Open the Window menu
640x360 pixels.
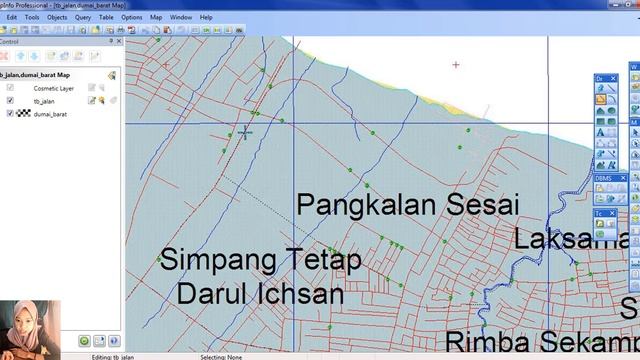tap(181, 18)
